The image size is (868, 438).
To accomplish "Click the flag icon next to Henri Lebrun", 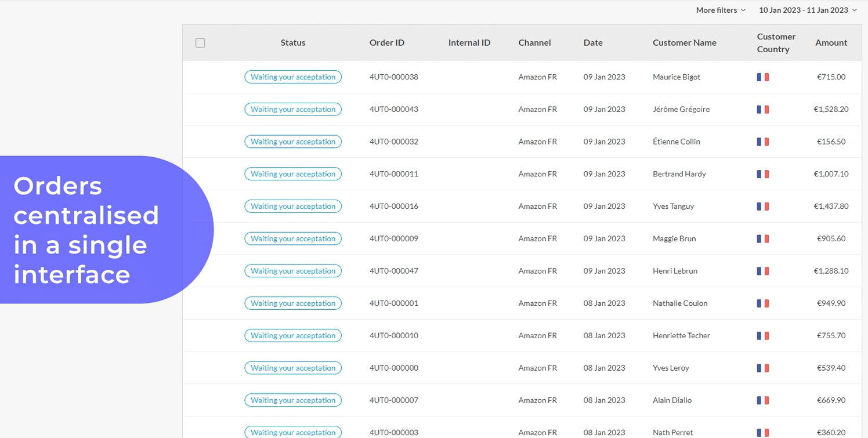I will [762, 270].
